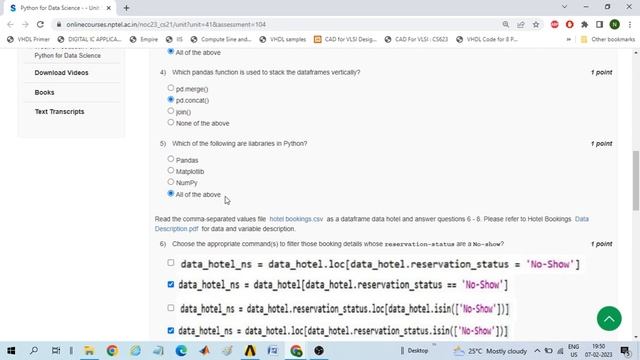Screen dimensions: 640x360
Task: Open Task View on taskbar
Action: pos(56,351)
